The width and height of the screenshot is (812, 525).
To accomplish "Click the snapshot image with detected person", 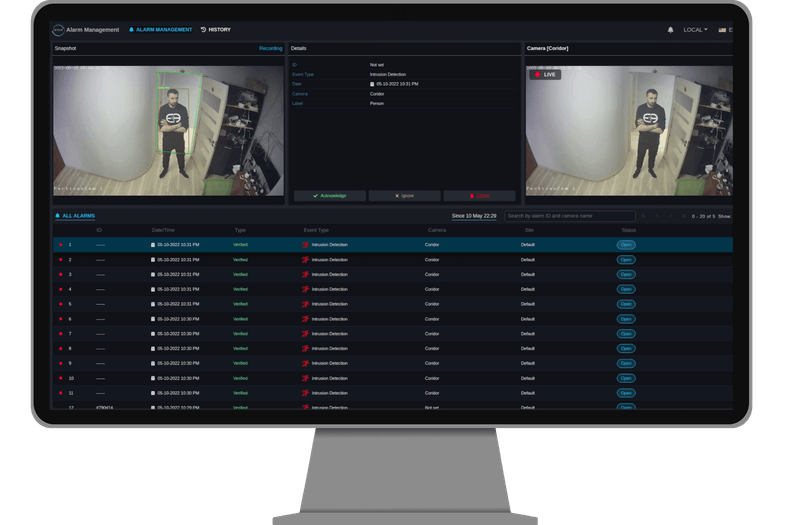I will 168,130.
